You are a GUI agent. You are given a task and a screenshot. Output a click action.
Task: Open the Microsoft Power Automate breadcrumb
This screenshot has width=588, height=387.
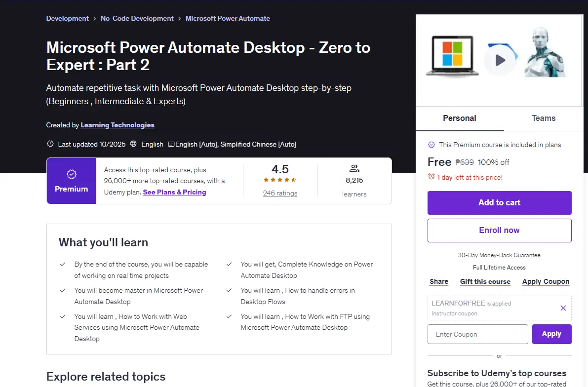click(228, 18)
